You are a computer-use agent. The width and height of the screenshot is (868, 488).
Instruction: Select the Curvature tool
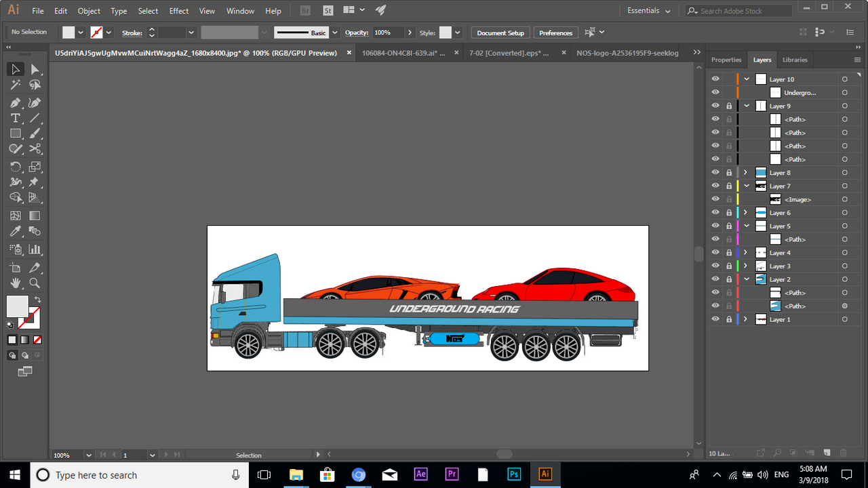point(35,102)
